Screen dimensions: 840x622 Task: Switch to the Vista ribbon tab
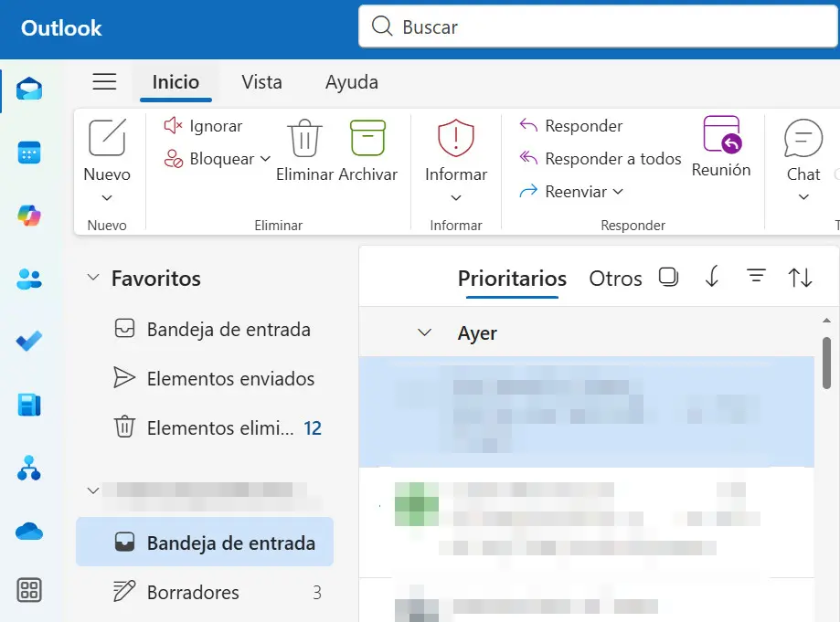261,82
